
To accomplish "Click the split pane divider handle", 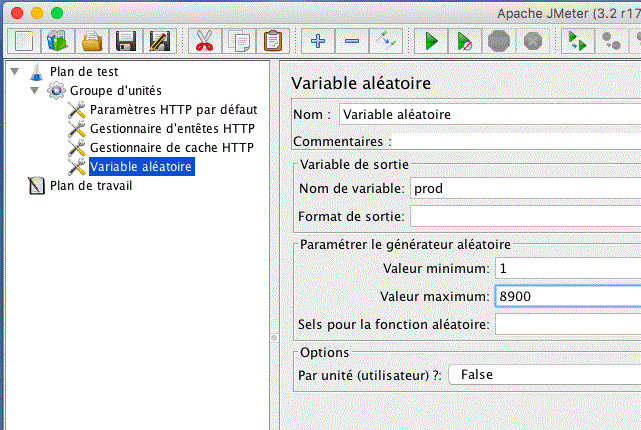I will tap(274, 338).
